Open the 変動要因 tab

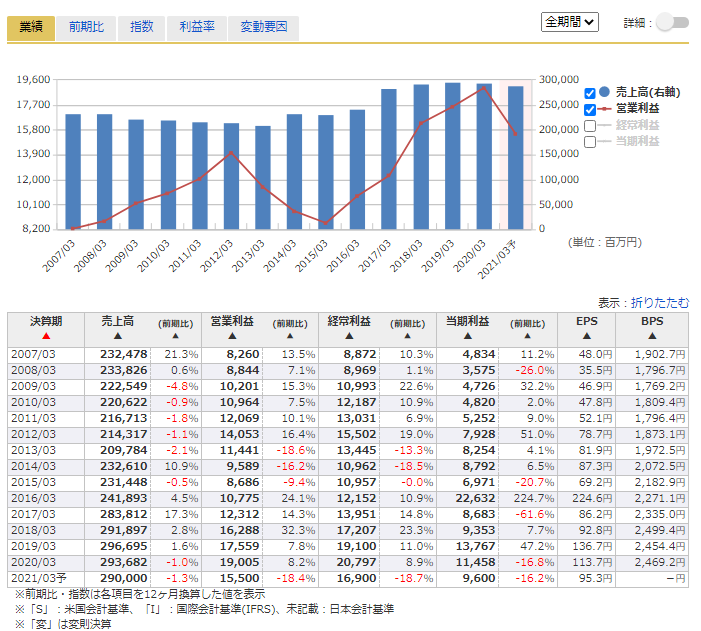point(263,27)
